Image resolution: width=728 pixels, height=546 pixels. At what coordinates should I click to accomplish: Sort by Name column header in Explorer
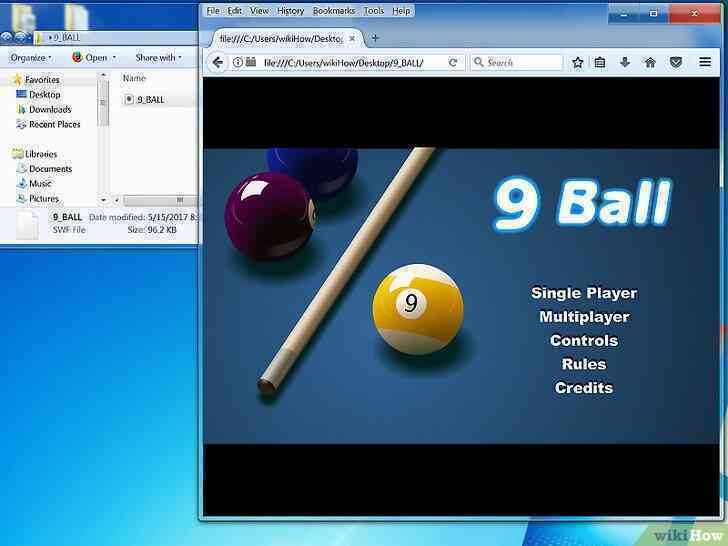[134, 78]
